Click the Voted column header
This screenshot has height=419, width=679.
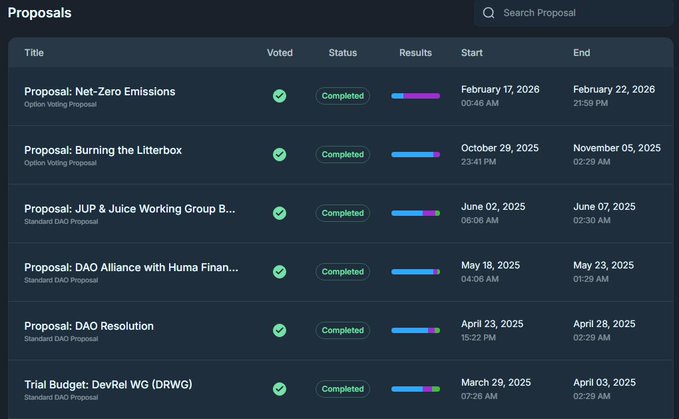pos(280,53)
